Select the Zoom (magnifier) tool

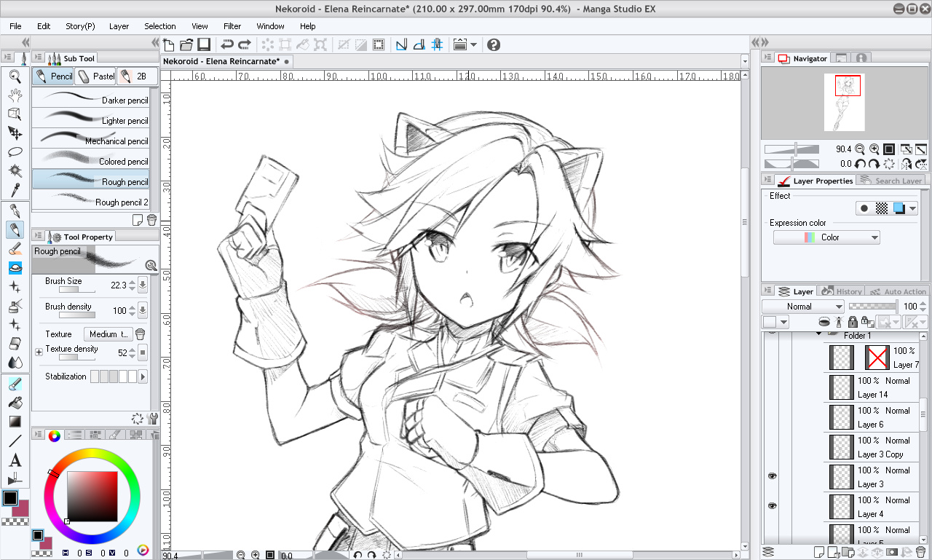coord(15,75)
